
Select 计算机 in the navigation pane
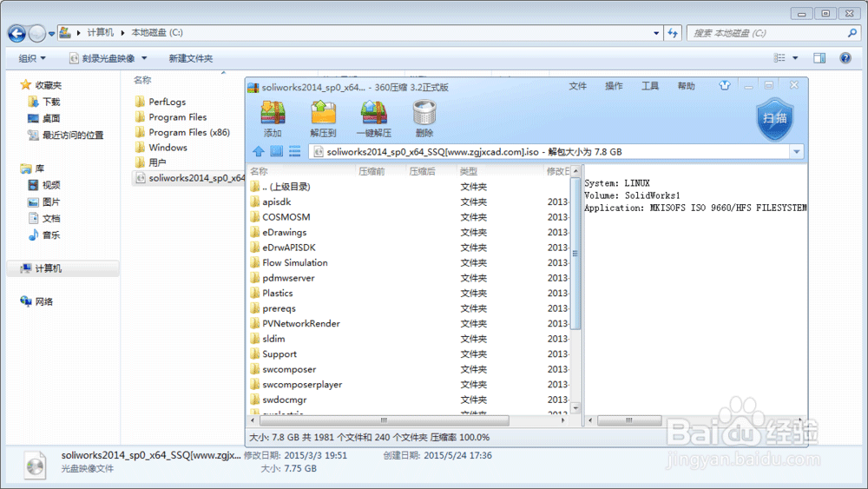(63, 268)
